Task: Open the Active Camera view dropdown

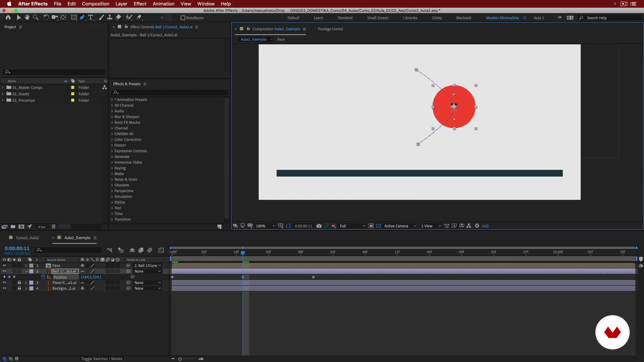Action: [400, 226]
